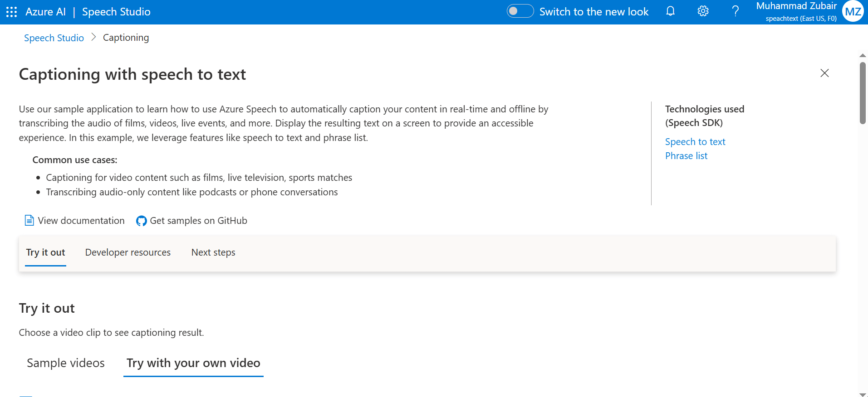Viewport: 868px width, 397px height.
Task: Click the Technologies used (Speech SDK) heading
Action: click(705, 116)
